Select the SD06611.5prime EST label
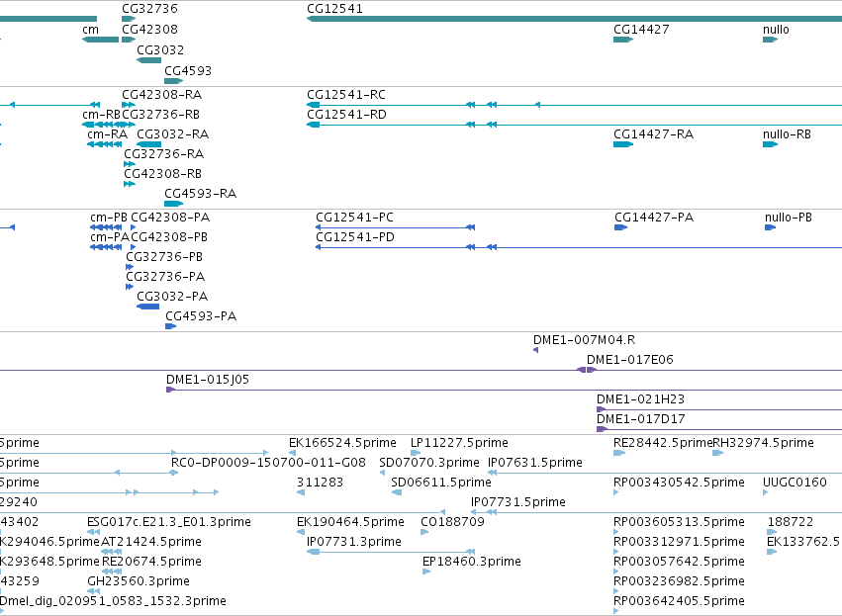842x616 pixels. 441,483
